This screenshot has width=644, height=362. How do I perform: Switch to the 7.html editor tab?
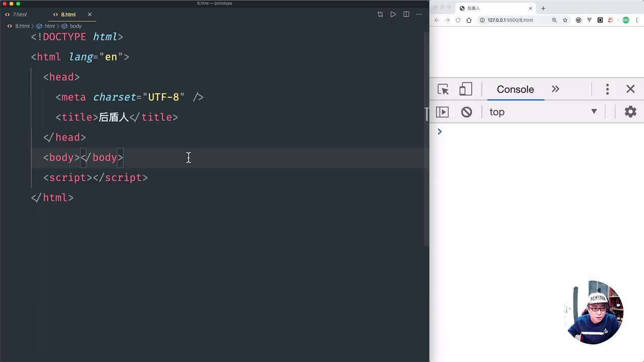tap(20, 15)
